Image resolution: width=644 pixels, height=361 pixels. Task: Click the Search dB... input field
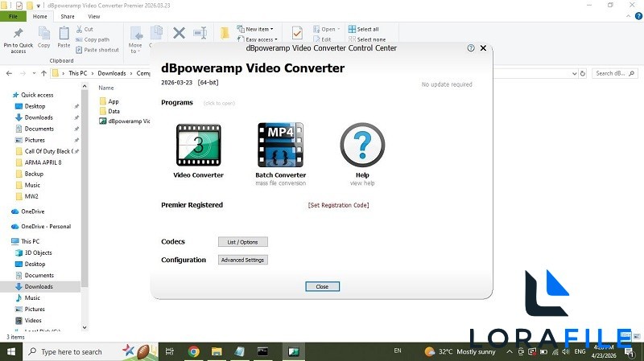(x=615, y=73)
